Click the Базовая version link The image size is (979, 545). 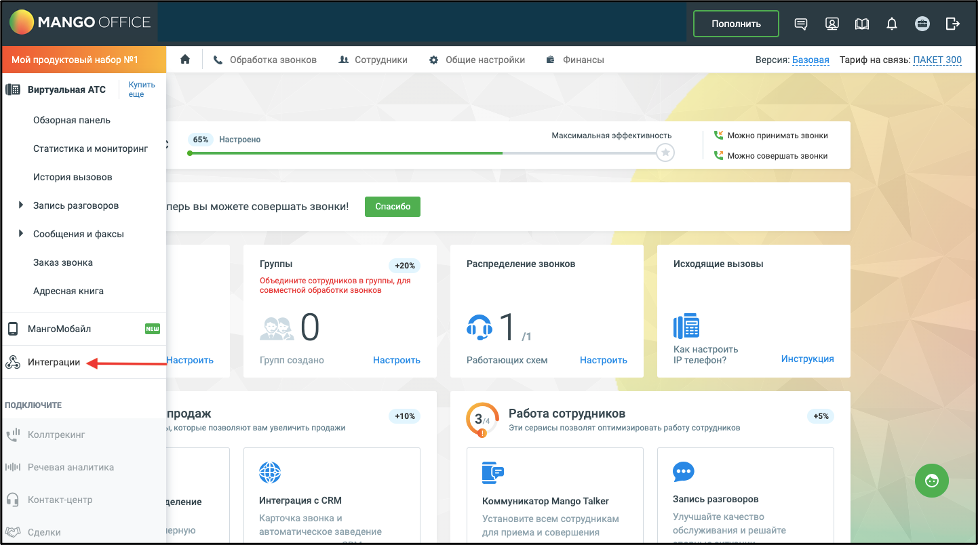tap(810, 60)
